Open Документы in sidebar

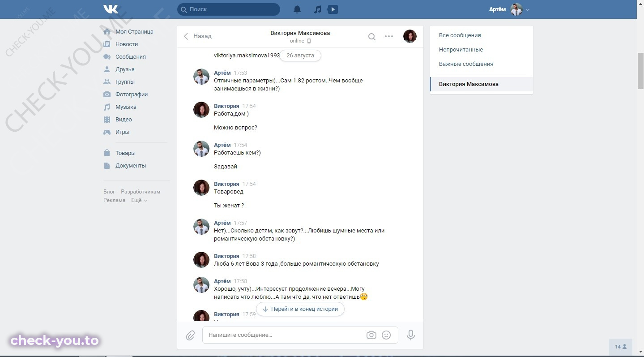[x=131, y=166]
